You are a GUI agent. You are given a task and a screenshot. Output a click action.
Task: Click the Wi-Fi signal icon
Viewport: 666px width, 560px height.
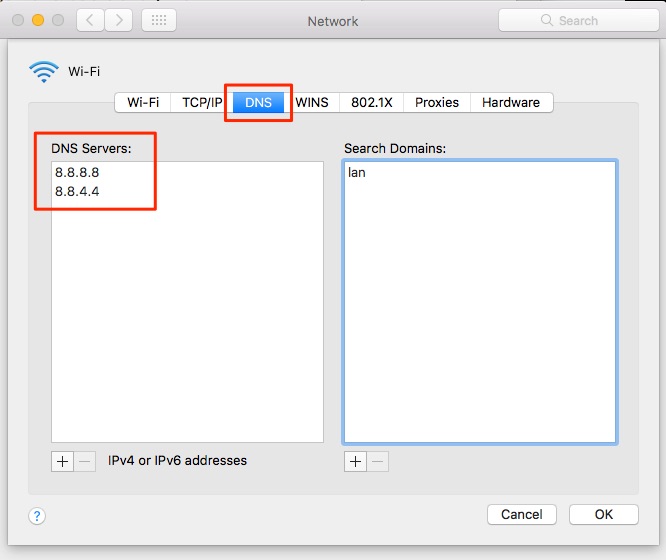44,71
